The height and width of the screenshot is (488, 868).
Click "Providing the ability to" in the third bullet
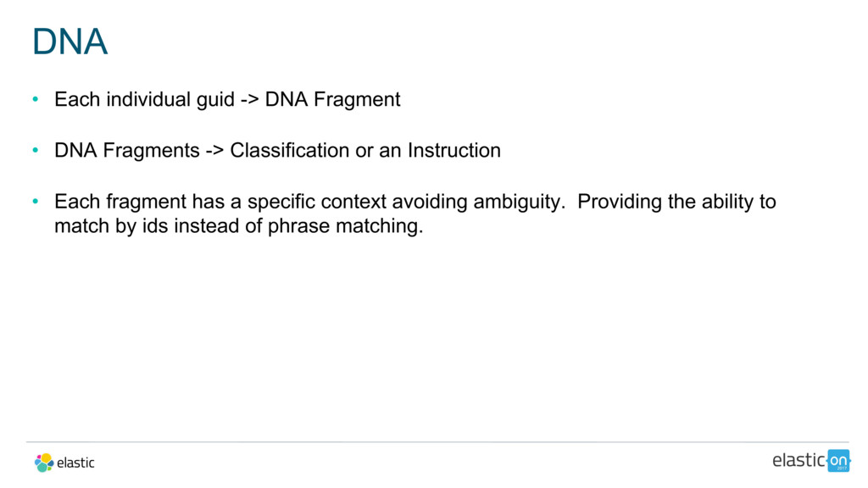pyautogui.click(x=676, y=202)
